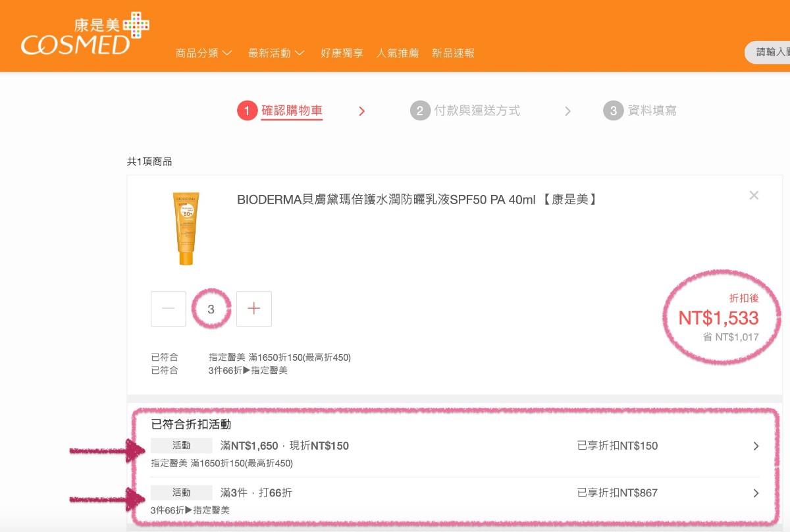Expand the 最新活動 dropdown menu

point(276,53)
